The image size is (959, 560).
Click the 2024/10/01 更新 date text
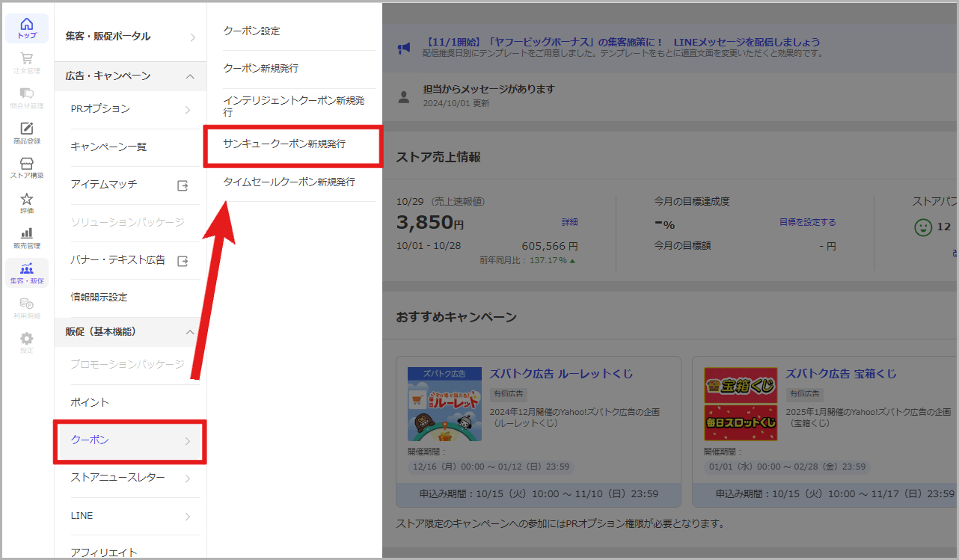(x=456, y=103)
